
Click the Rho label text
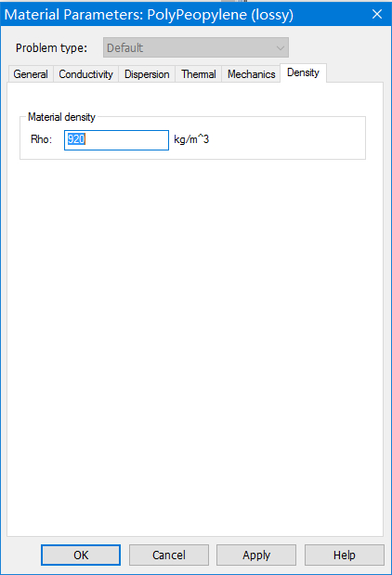tap(41, 139)
